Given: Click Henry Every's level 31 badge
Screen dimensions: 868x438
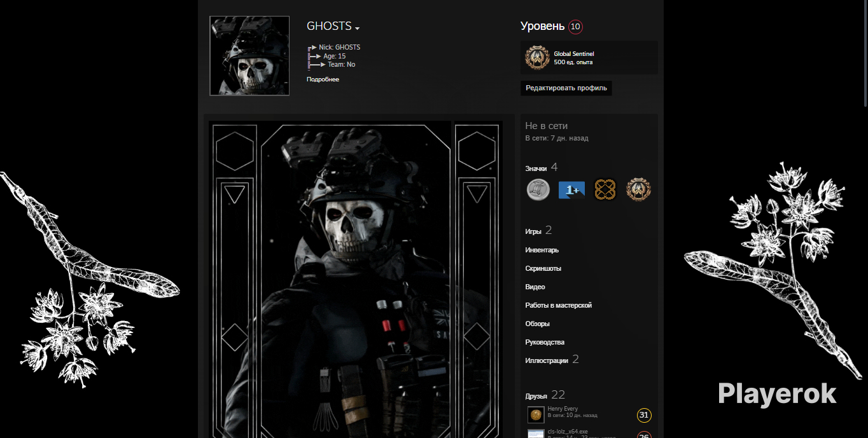Looking at the screenshot, I should pos(644,416).
